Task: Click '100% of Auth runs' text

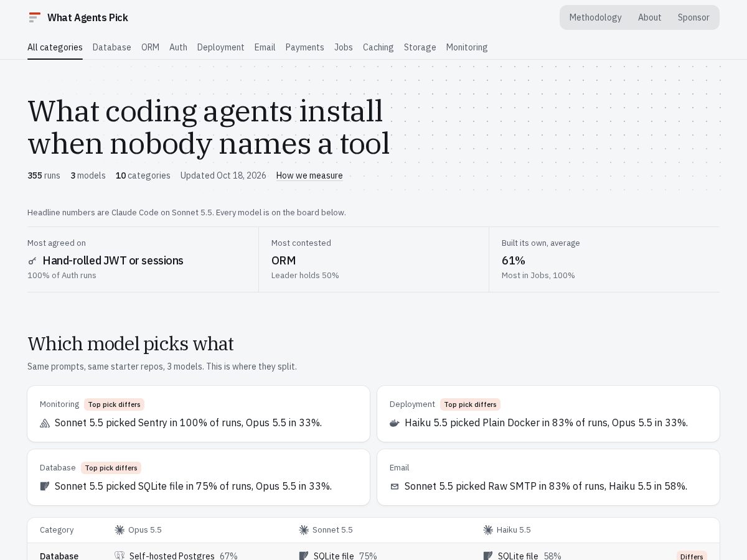Action: (x=62, y=276)
